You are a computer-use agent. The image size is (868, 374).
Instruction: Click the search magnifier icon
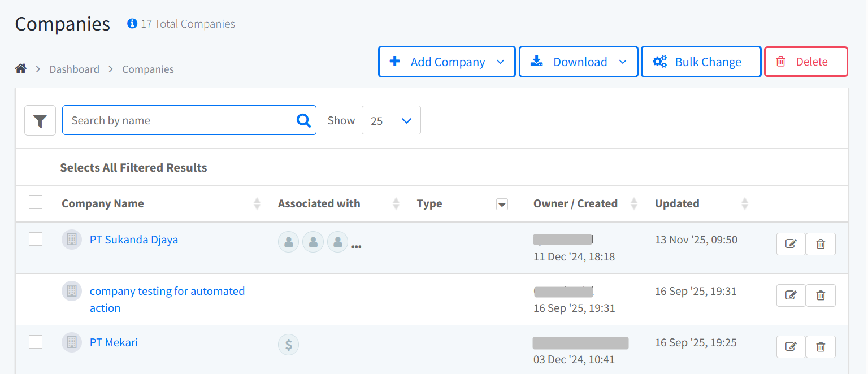pos(303,120)
